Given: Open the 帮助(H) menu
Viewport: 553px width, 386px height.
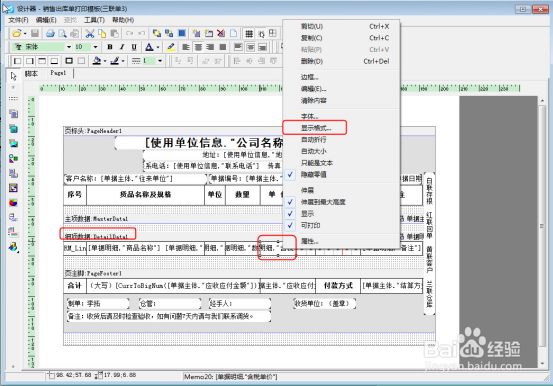Looking at the screenshot, I should 123,20.
